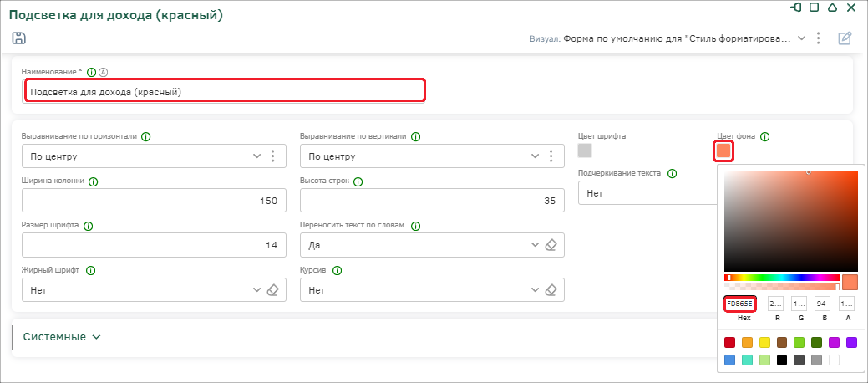Open Выравнивание по вертикали dropdown
The width and height of the screenshot is (868, 383).
coord(535,156)
